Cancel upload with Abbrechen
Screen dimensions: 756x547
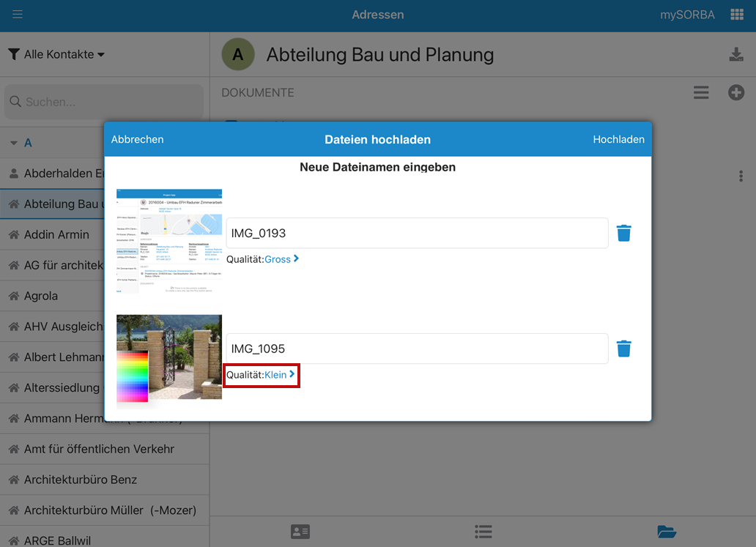point(138,139)
